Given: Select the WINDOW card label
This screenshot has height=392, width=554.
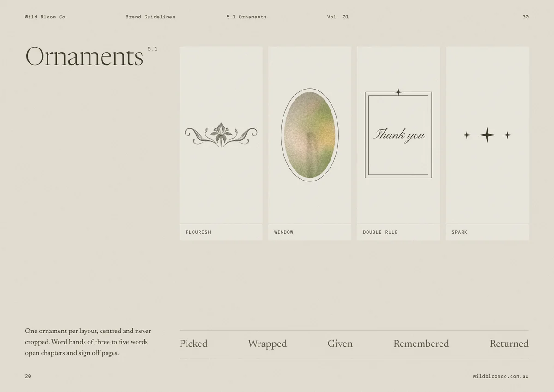Looking at the screenshot, I should click(x=283, y=232).
